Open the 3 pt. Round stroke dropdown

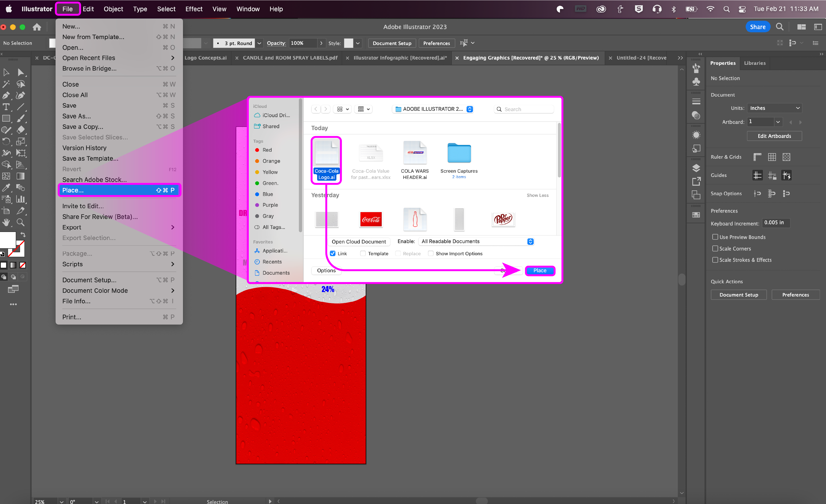point(259,43)
